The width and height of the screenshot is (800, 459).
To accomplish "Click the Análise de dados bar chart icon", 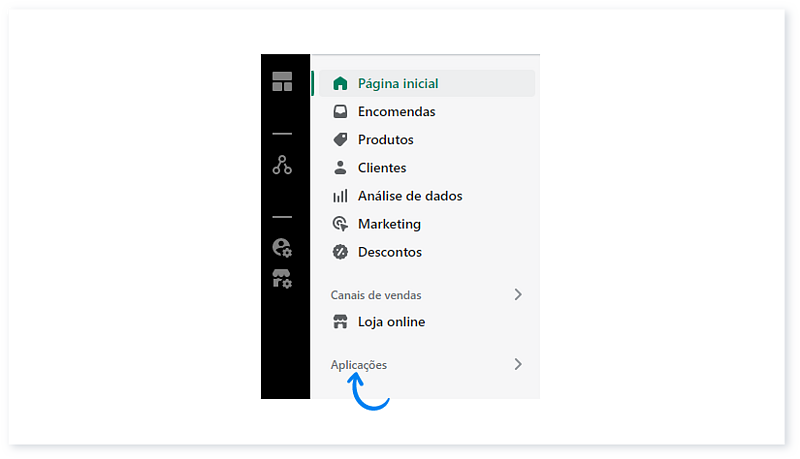I will pos(340,196).
